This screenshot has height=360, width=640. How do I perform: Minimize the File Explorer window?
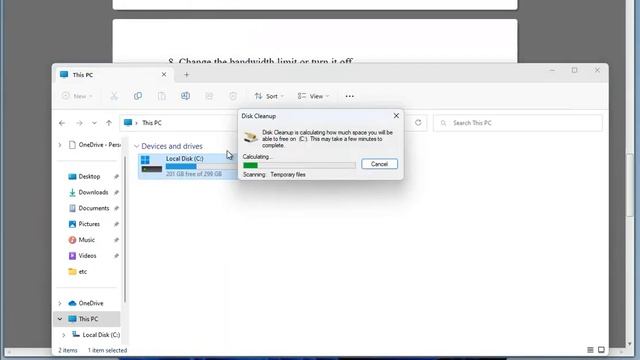[x=552, y=71]
